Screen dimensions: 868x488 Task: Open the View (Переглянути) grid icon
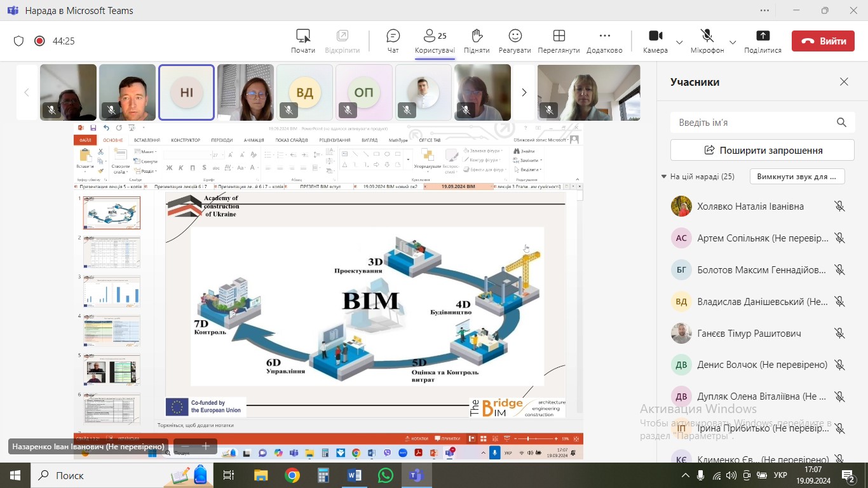(559, 36)
